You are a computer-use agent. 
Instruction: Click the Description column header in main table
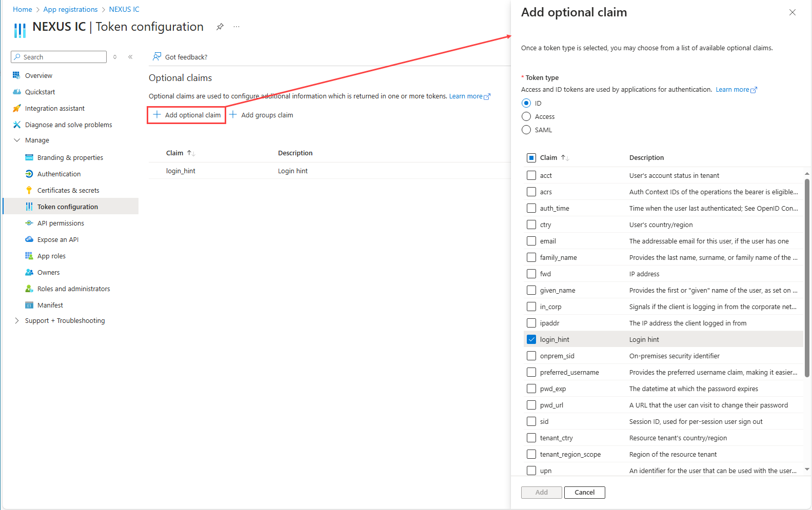pos(295,153)
